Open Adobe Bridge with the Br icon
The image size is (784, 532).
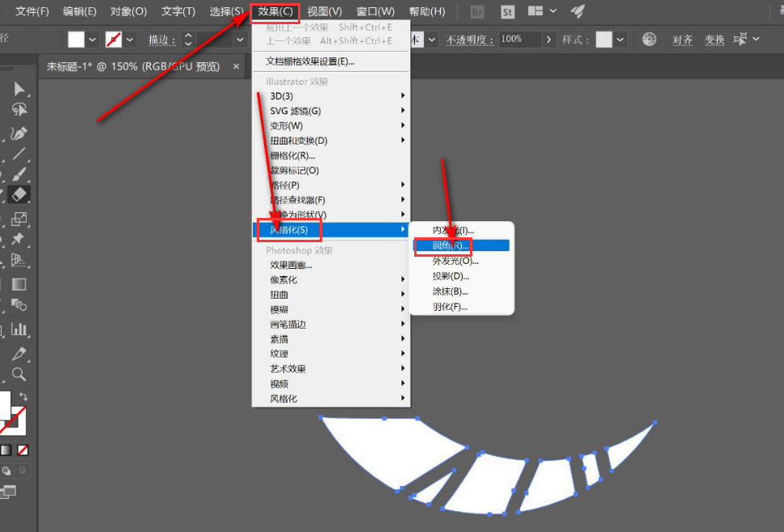pyautogui.click(x=476, y=12)
